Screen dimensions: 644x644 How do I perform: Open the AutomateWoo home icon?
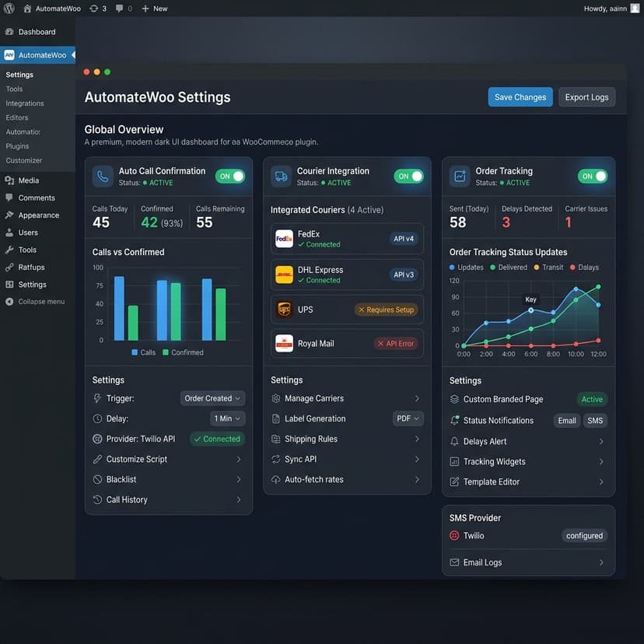[27, 9]
